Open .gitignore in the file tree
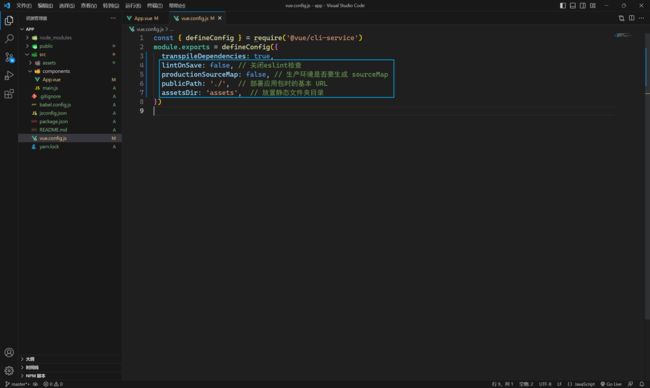The image size is (650, 388). pyautogui.click(x=70, y=96)
